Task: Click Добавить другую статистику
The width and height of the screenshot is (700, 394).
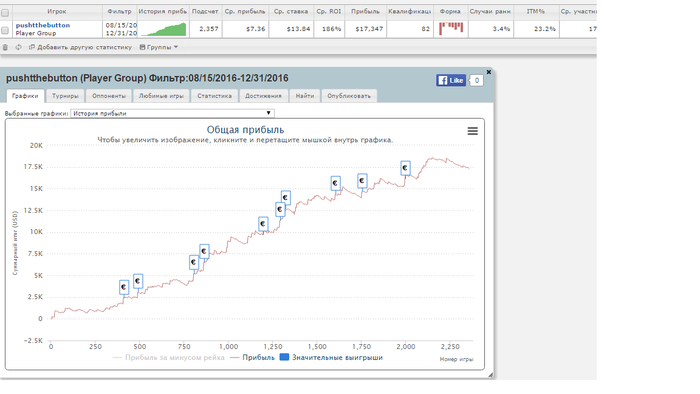Action: coord(80,47)
